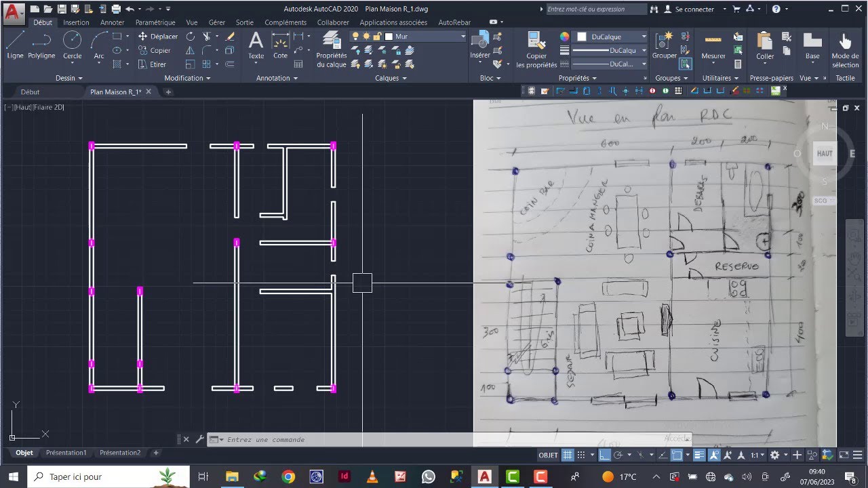This screenshot has height=488, width=868.
Task: Click the rotate tool icon in Modification
Action: (x=191, y=37)
